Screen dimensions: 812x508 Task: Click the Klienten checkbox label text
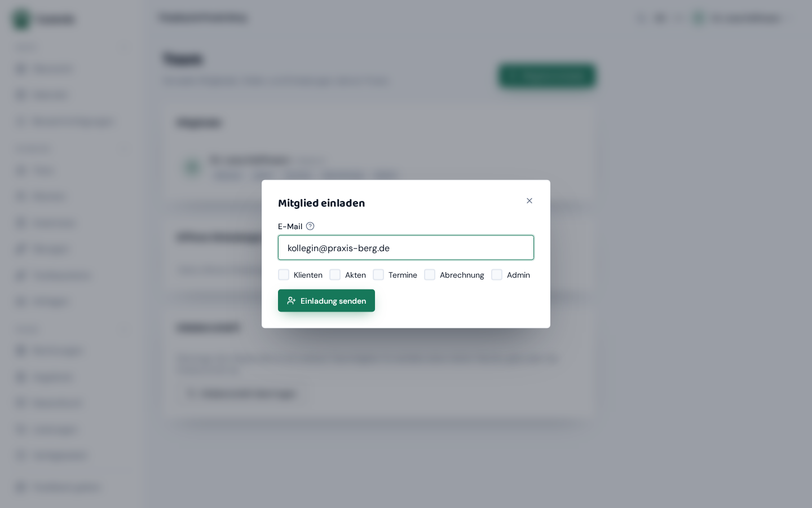[x=308, y=275]
